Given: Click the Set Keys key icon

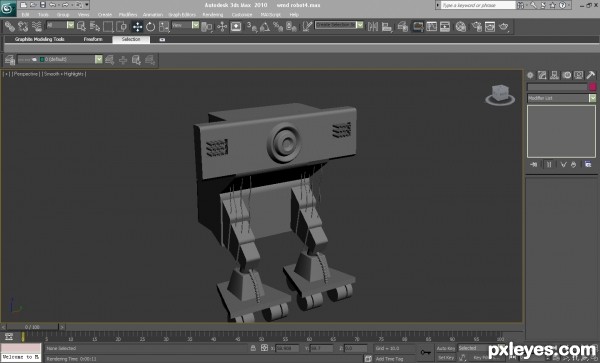Looking at the screenshot, I should coord(426,352).
